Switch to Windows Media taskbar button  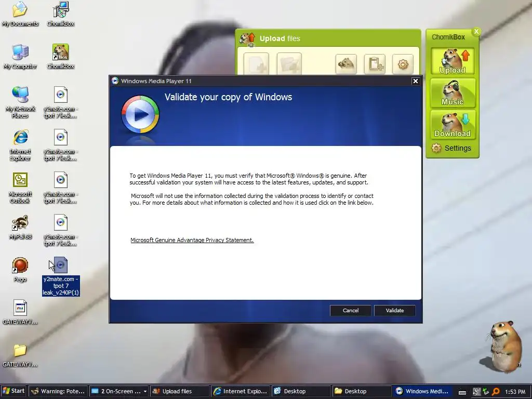pyautogui.click(x=422, y=391)
